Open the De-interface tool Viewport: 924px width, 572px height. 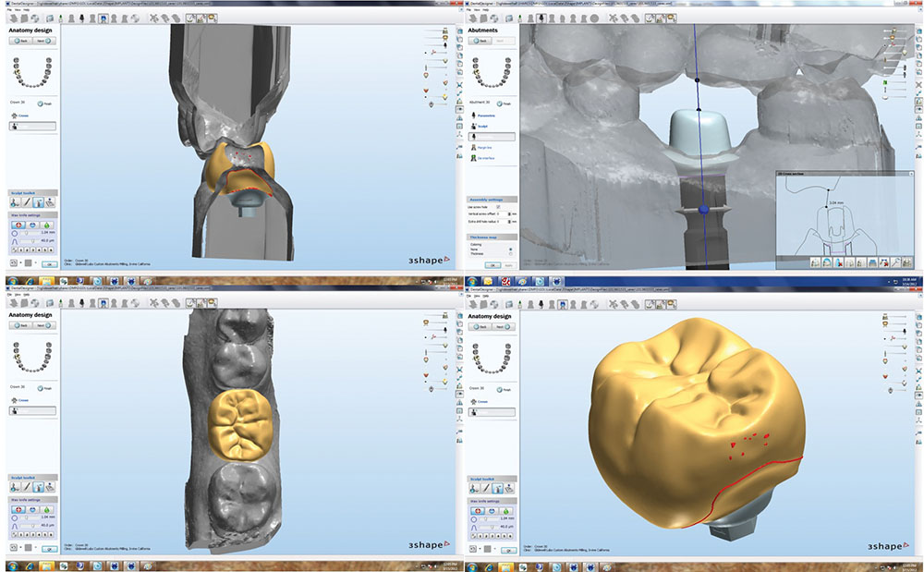(488, 157)
